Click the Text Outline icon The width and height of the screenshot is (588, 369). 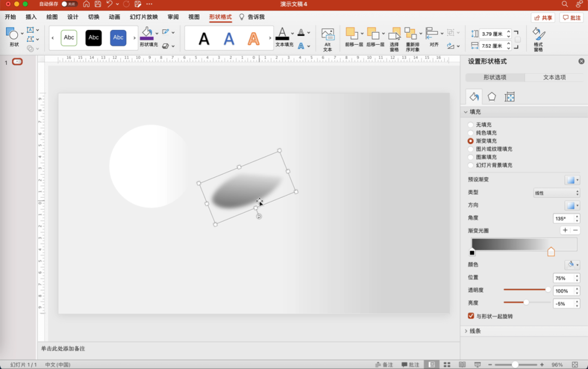301,33
